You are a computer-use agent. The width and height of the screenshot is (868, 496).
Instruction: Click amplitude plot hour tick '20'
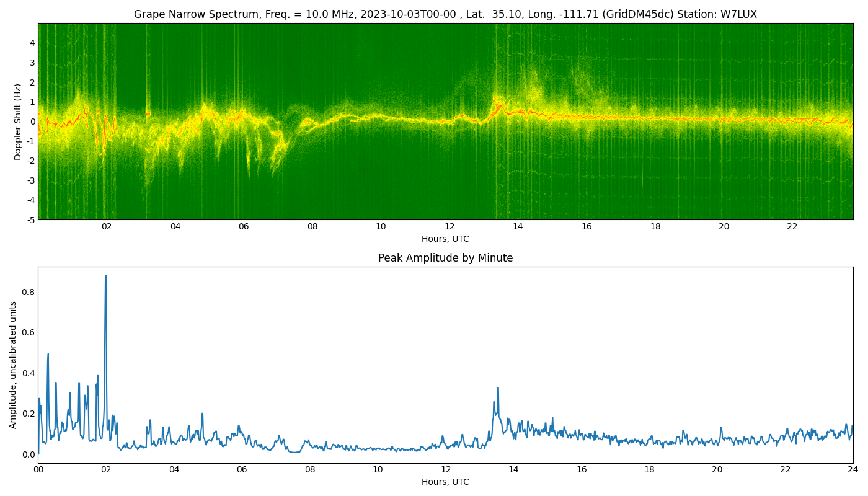tap(717, 470)
